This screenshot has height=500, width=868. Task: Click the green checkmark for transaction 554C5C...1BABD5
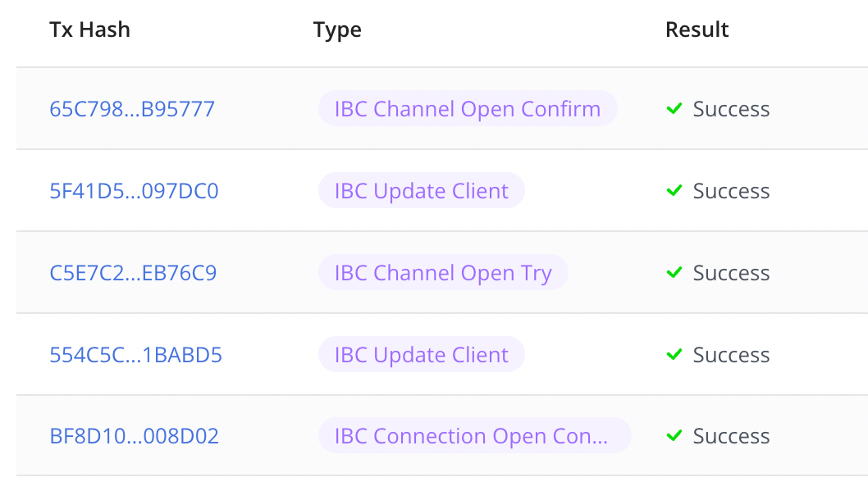tap(674, 354)
